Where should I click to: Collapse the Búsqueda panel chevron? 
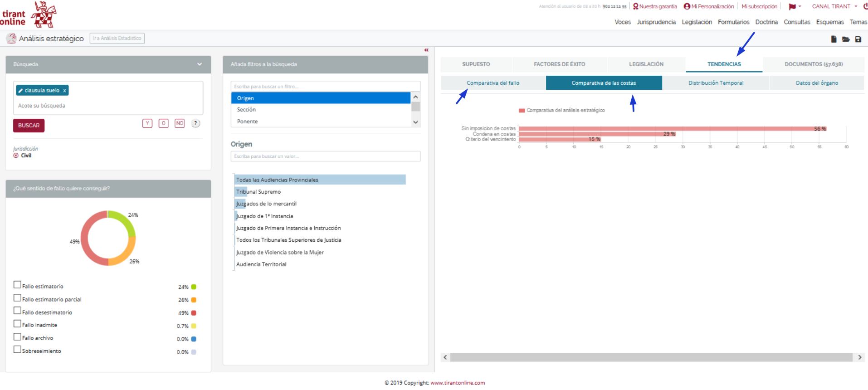pyautogui.click(x=200, y=64)
